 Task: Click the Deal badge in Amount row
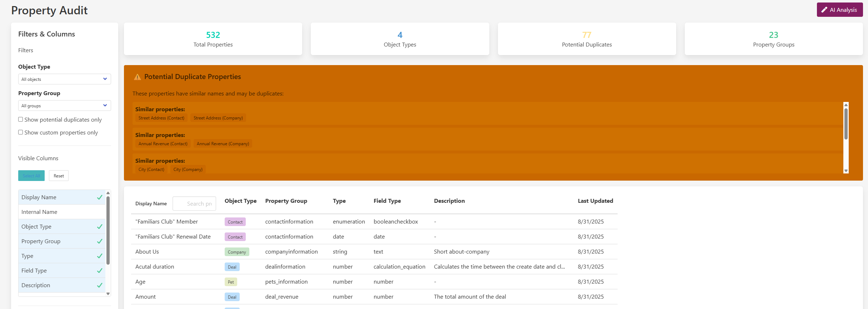(x=232, y=297)
